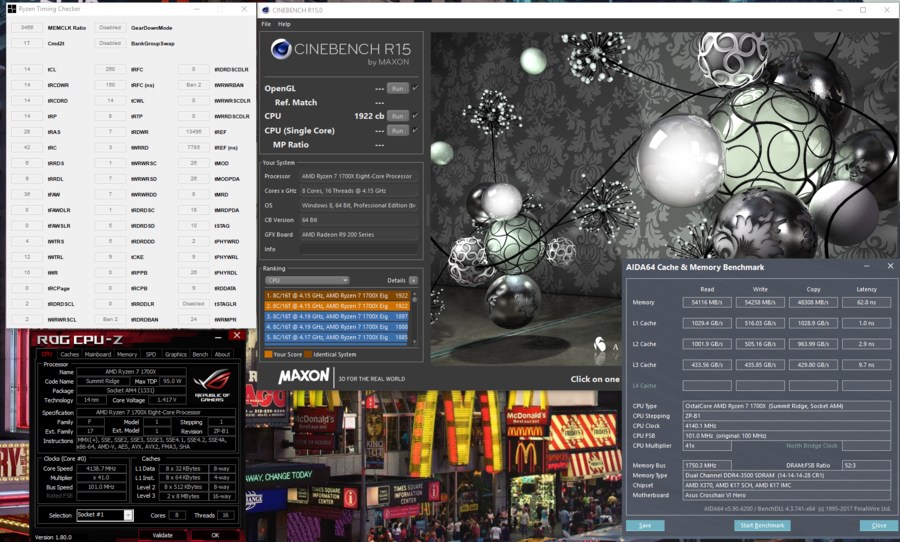Click the MEMCLK Ratio value 3466

pyautogui.click(x=26, y=28)
